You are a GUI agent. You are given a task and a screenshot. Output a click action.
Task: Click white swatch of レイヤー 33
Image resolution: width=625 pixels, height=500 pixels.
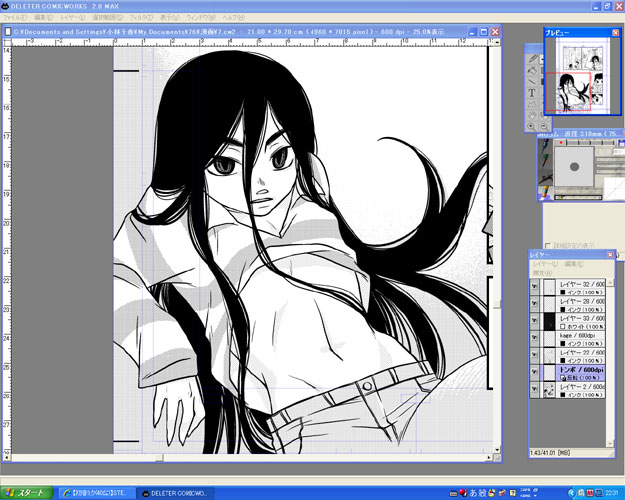tap(562, 327)
